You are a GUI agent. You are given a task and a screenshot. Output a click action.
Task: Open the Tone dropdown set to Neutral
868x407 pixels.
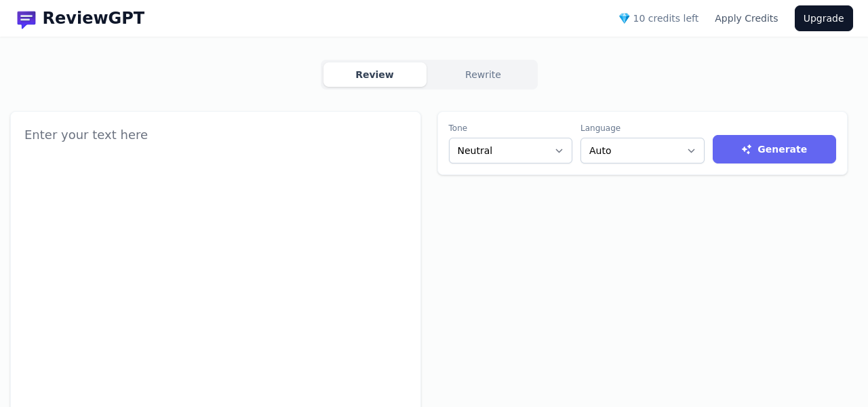click(510, 151)
